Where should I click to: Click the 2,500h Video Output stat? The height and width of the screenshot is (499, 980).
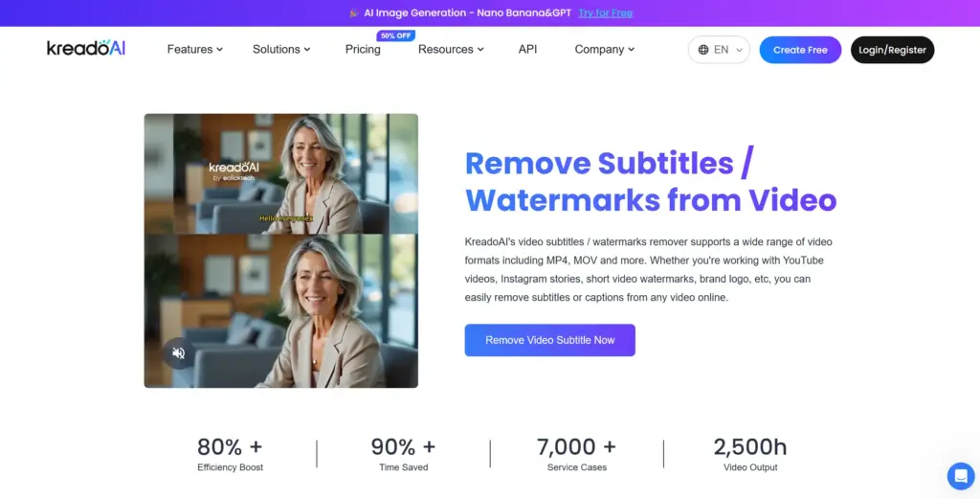(750, 454)
